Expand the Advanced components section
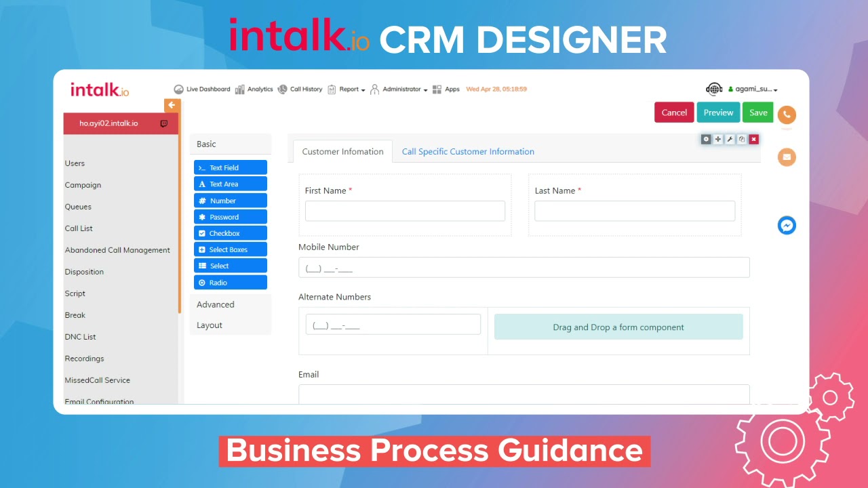This screenshot has height=488, width=868. pyautogui.click(x=231, y=304)
